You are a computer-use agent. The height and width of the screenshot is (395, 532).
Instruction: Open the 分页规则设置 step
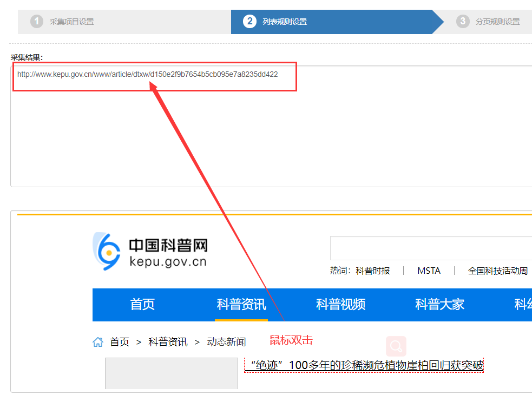click(x=497, y=22)
